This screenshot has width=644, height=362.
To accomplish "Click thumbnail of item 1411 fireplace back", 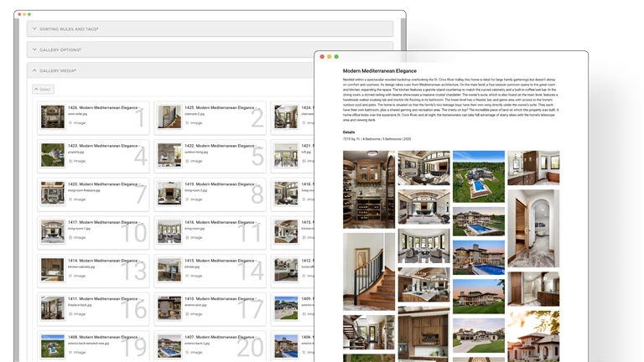I will [53, 308].
